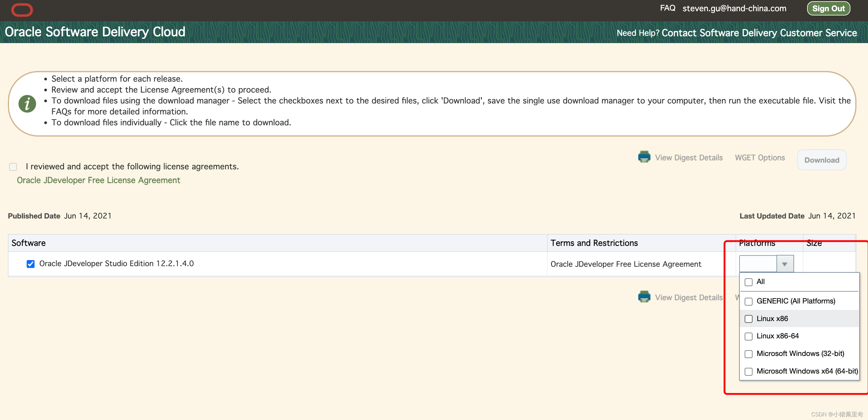Screen dimensions: 868x420
Task: Click the Platforms combo box field
Action: click(x=758, y=264)
